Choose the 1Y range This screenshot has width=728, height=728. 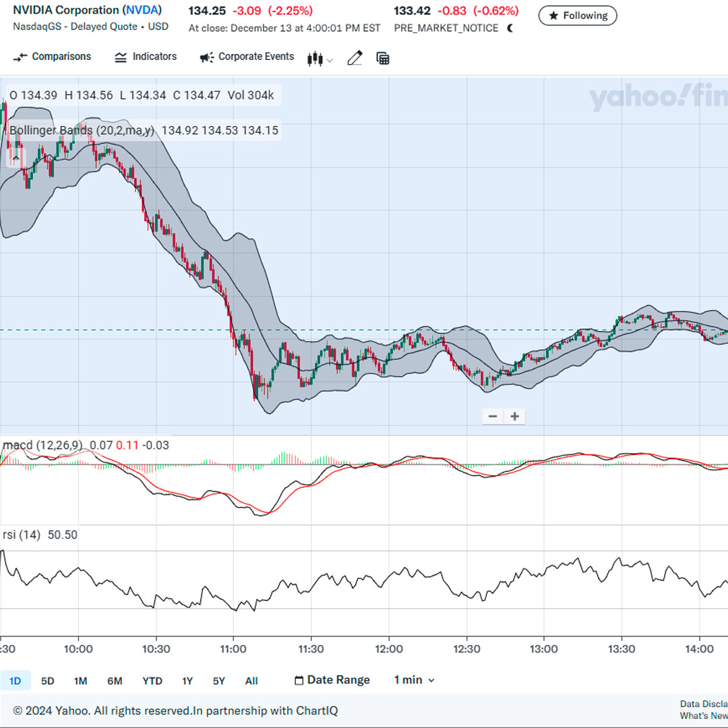(x=187, y=681)
